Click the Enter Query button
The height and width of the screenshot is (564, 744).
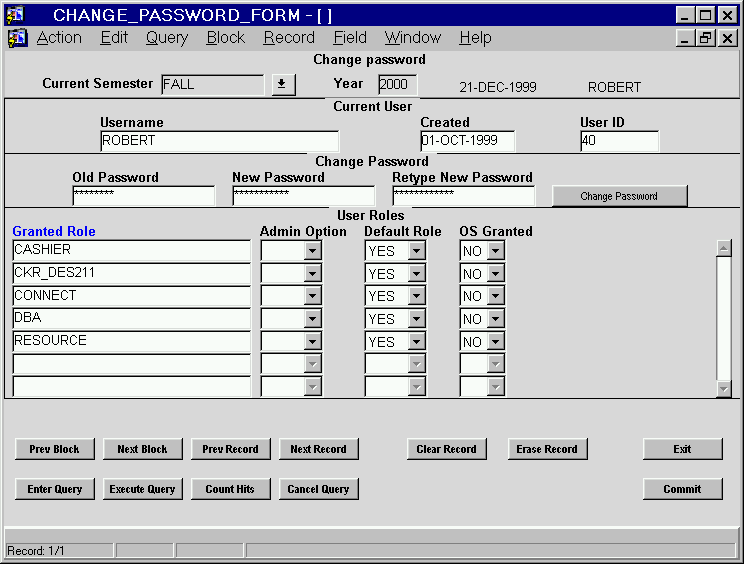(x=55, y=489)
